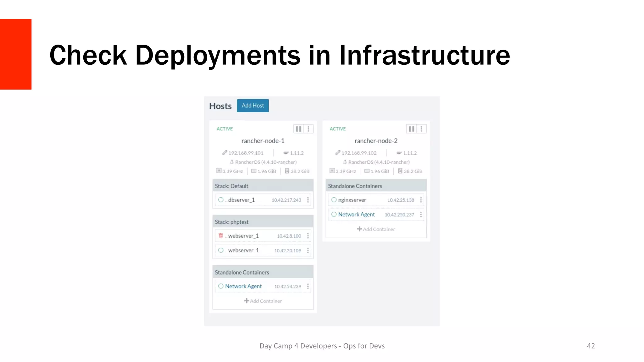Click Add Container under rancher-node-2

tap(376, 229)
